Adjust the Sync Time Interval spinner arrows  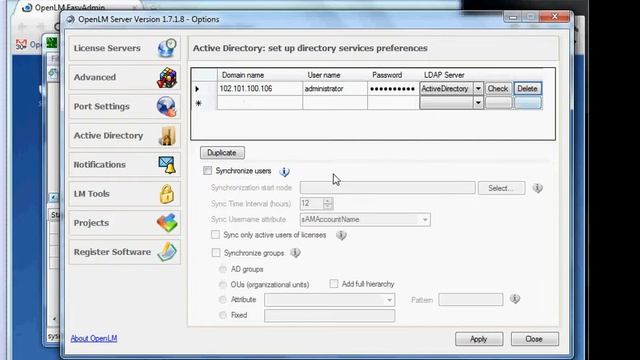327,203
